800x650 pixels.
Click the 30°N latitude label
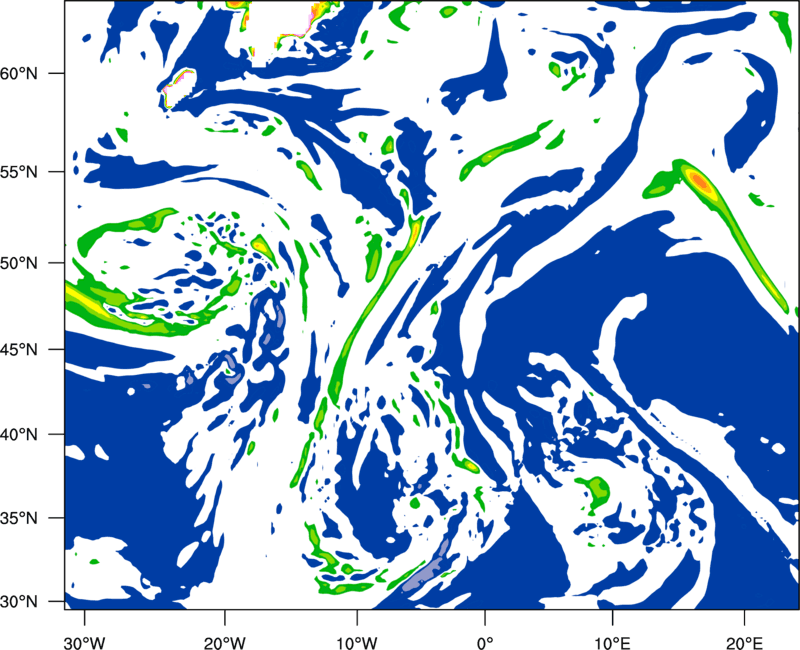point(19,602)
